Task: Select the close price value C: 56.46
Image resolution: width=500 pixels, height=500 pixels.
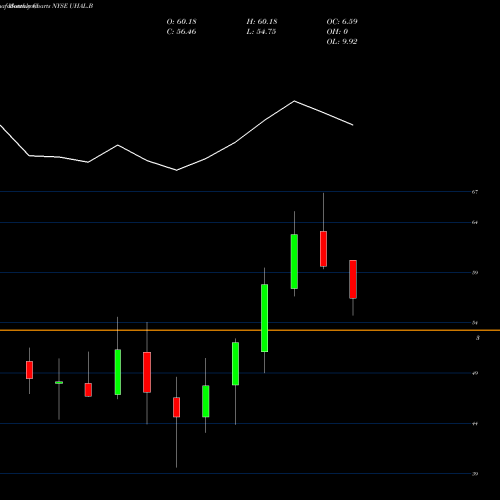Action: (x=181, y=32)
